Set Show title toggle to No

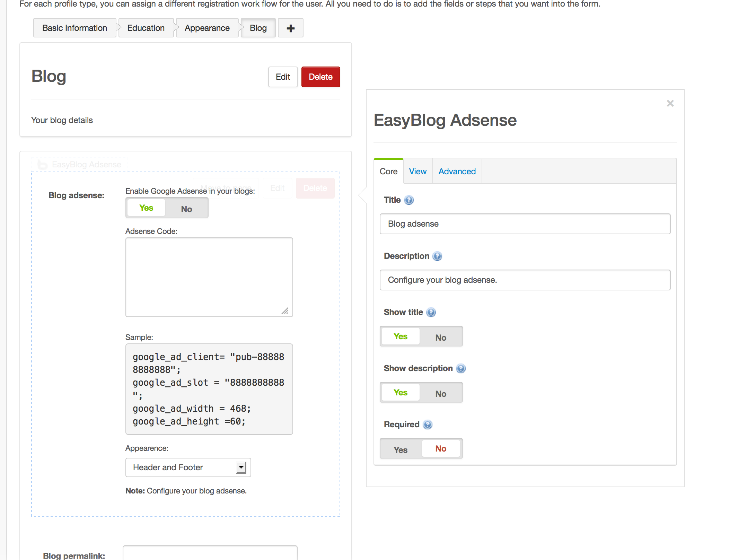[440, 337]
